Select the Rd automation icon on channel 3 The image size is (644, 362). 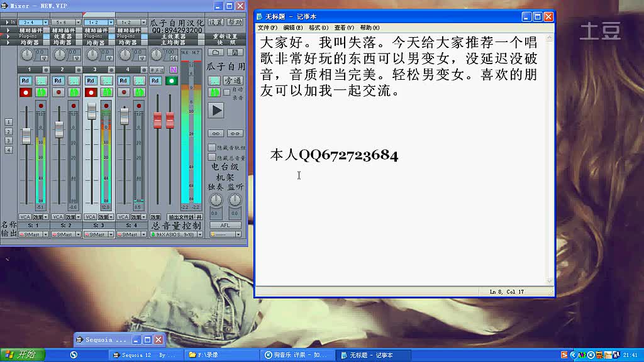(91, 80)
